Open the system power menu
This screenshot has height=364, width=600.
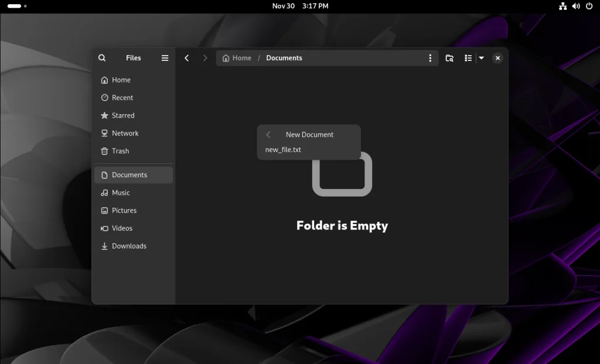(591, 6)
